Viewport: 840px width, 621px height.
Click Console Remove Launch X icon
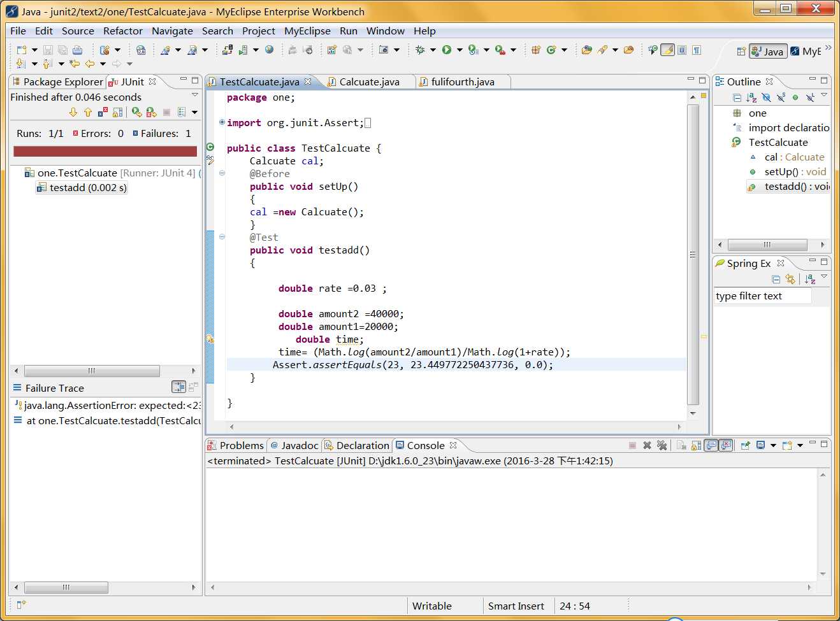pyautogui.click(x=647, y=445)
